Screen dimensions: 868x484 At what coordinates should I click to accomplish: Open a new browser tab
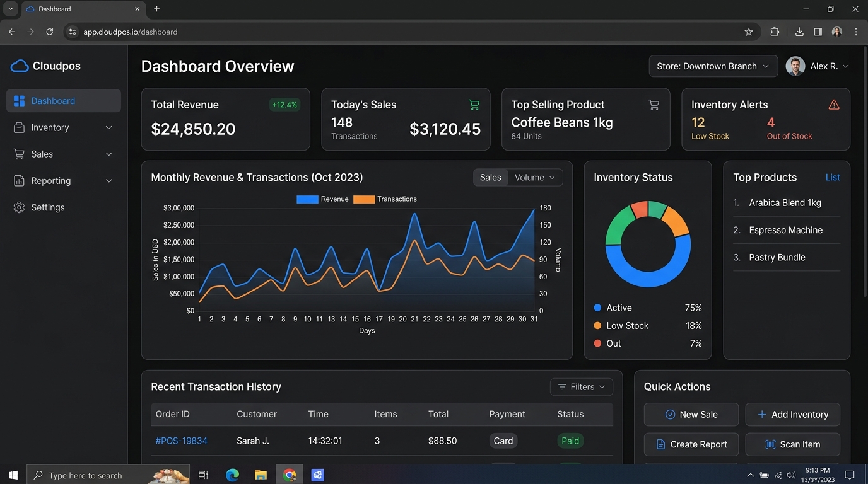[x=157, y=9]
